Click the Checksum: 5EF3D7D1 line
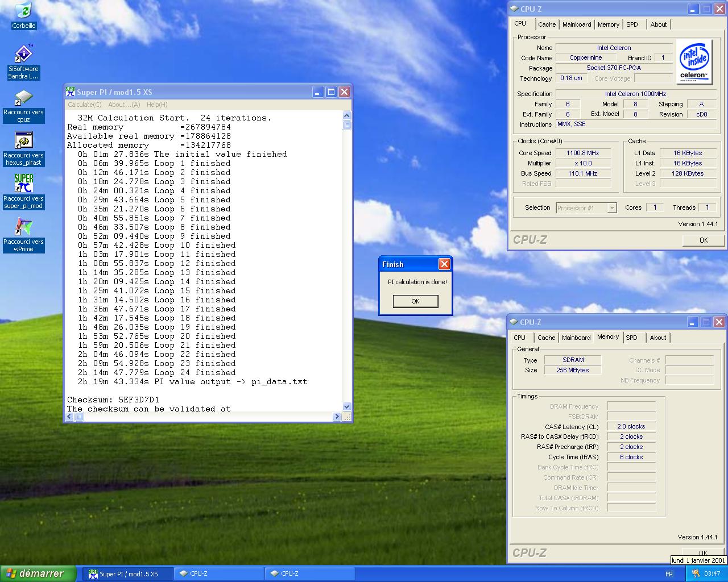This screenshot has width=728, height=582. click(113, 400)
